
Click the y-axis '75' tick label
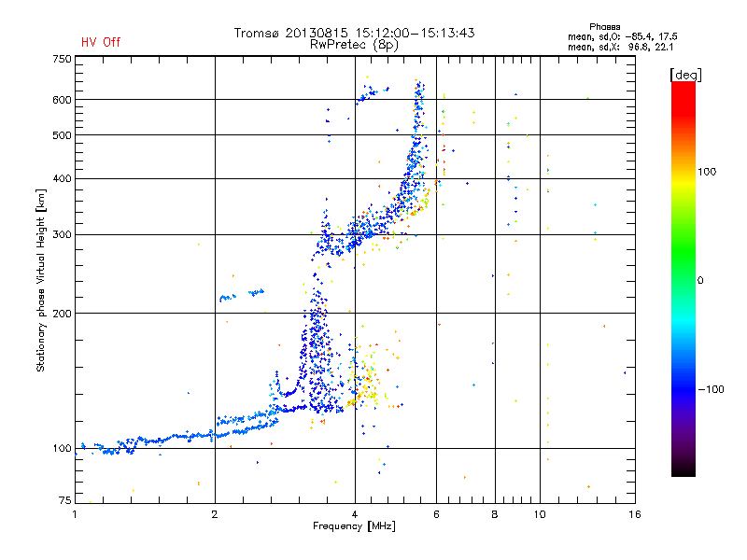pos(65,500)
